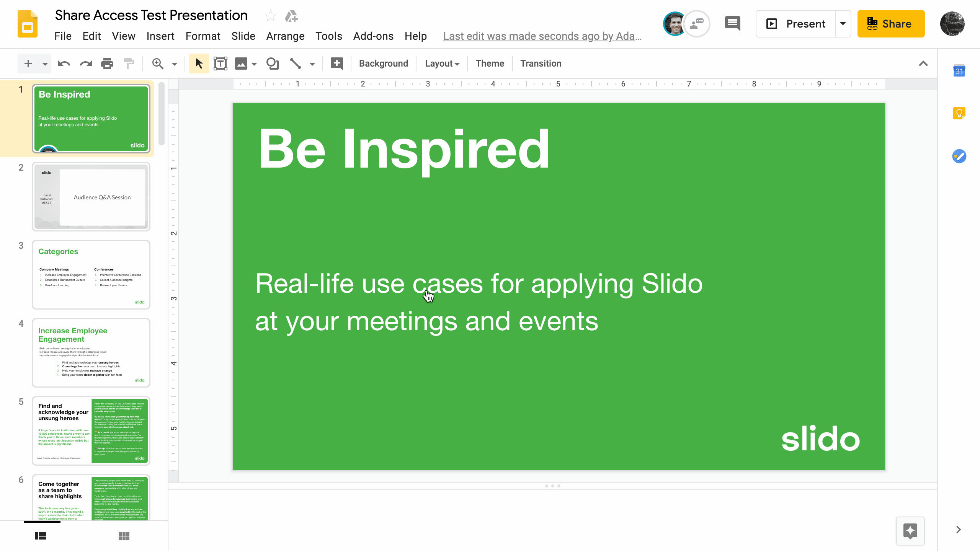The image size is (980, 551).
Task: Click the Redo arrow
Action: click(86, 64)
